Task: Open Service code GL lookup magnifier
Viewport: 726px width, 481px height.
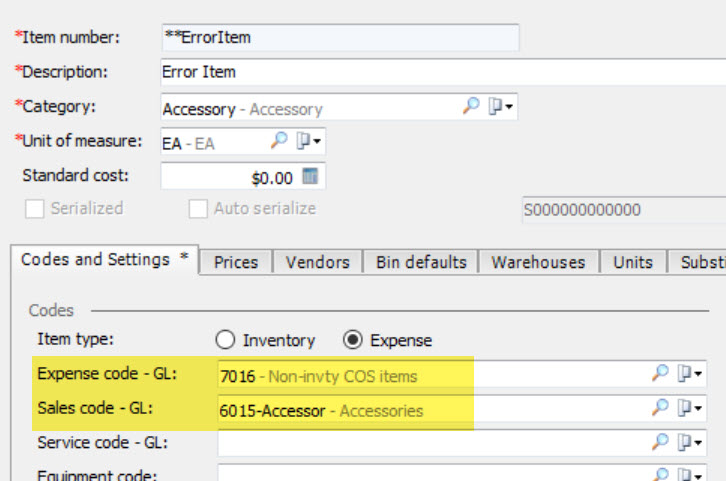Action: click(660, 442)
